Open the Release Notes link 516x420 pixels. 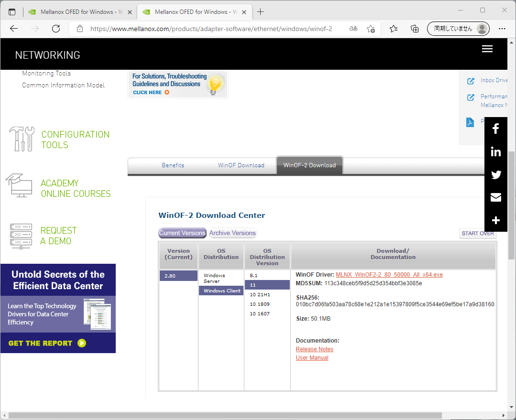(x=314, y=349)
